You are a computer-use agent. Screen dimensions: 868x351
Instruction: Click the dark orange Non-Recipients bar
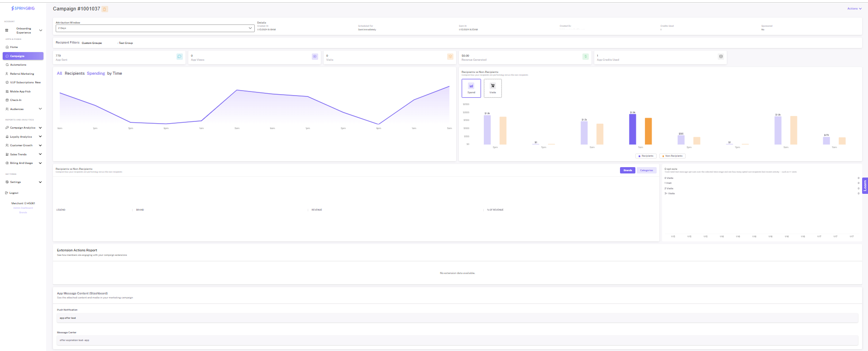(649, 131)
